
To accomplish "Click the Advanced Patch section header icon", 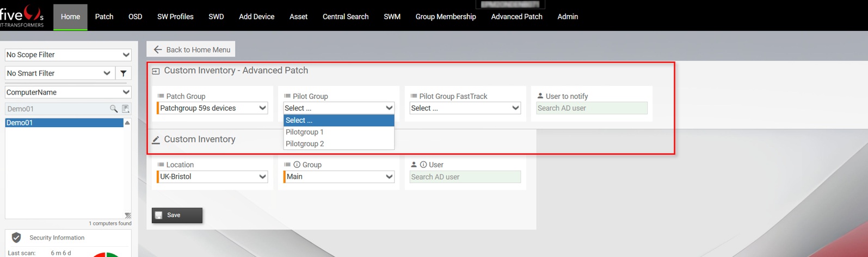I will 156,71.
